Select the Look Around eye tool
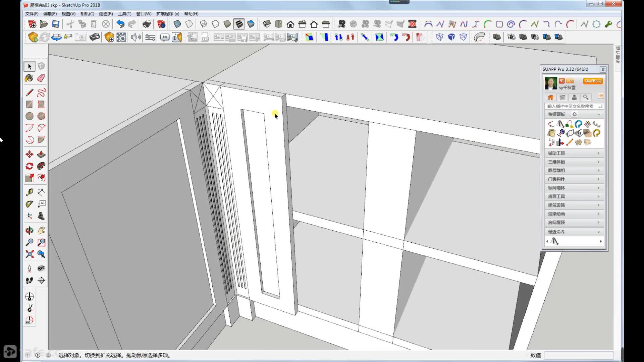Screen dimensions: 644x362 41,268
